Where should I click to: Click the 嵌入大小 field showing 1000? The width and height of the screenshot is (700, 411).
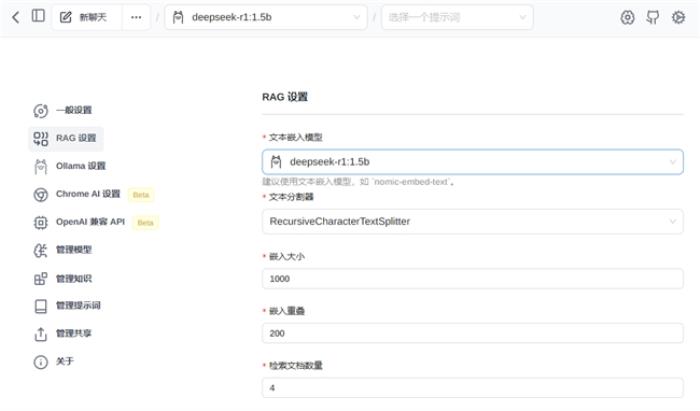(472, 278)
